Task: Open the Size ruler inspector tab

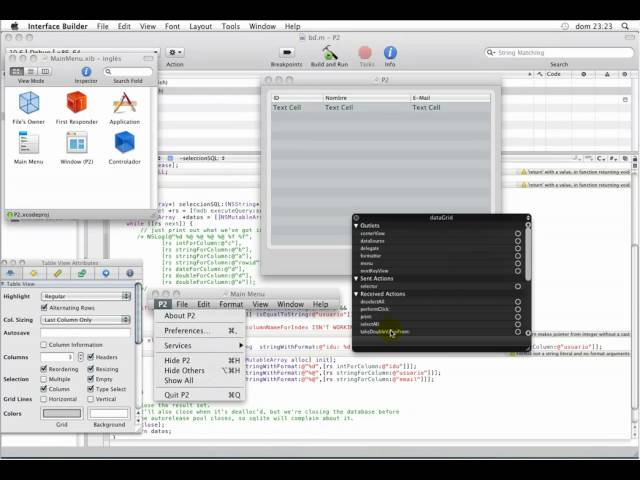Action: [x=58, y=273]
